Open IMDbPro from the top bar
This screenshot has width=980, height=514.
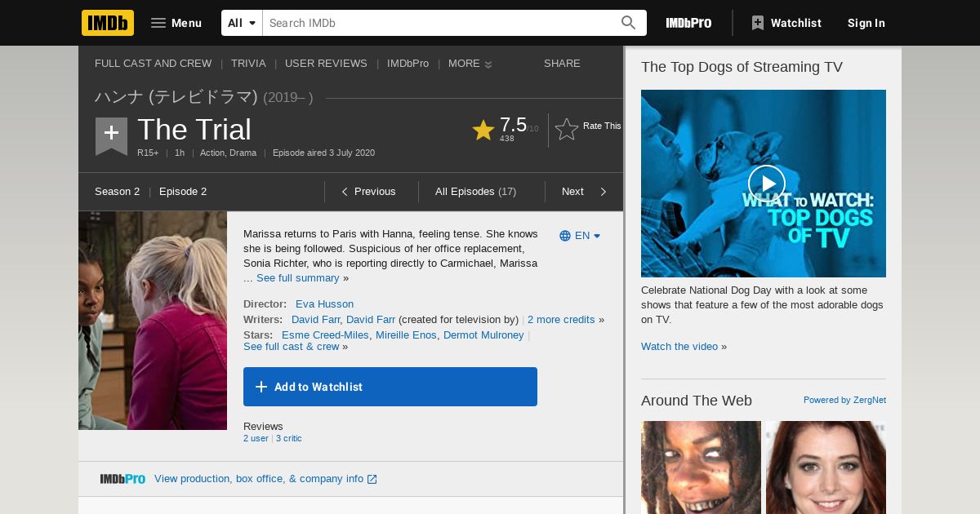point(688,23)
